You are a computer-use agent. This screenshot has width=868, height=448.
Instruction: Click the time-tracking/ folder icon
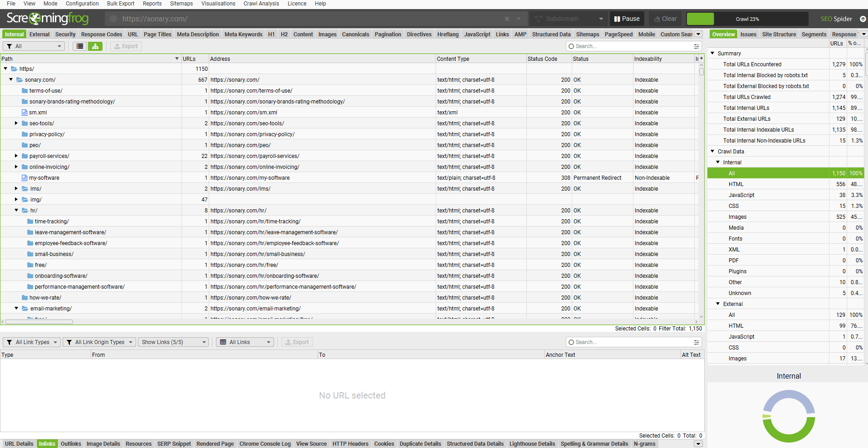point(30,222)
